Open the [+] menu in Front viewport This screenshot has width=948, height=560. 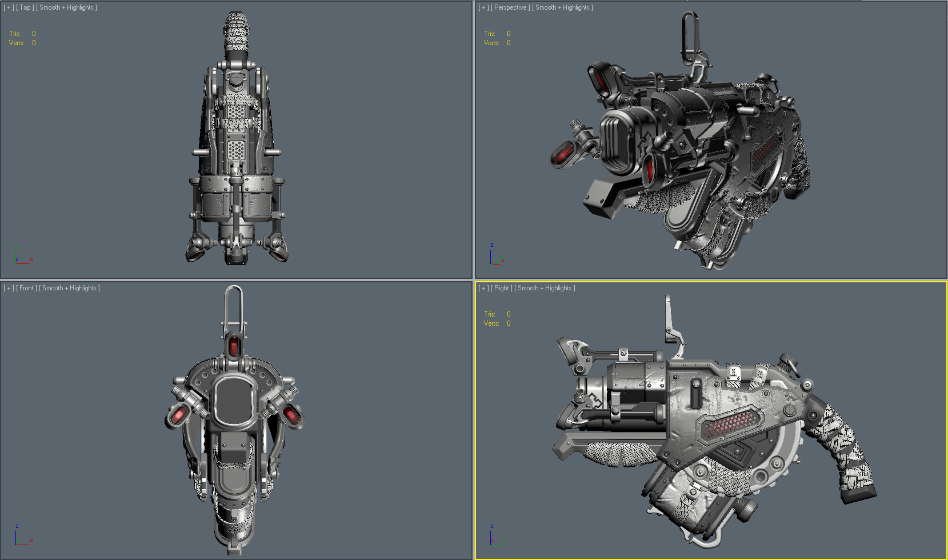coord(9,288)
